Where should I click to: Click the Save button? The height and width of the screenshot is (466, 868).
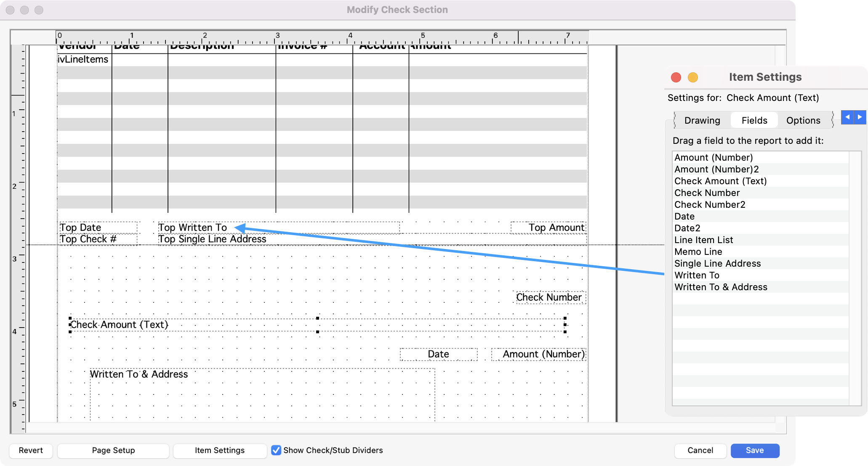(x=754, y=450)
